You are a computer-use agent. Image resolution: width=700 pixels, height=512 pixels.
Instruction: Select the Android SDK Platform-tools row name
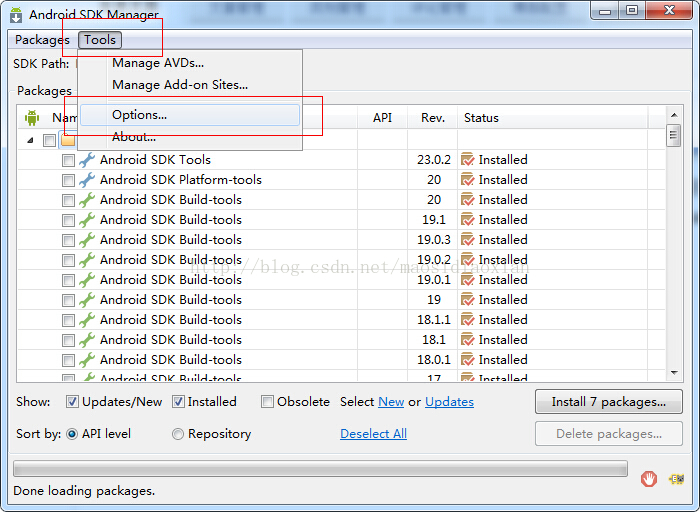[x=181, y=180]
